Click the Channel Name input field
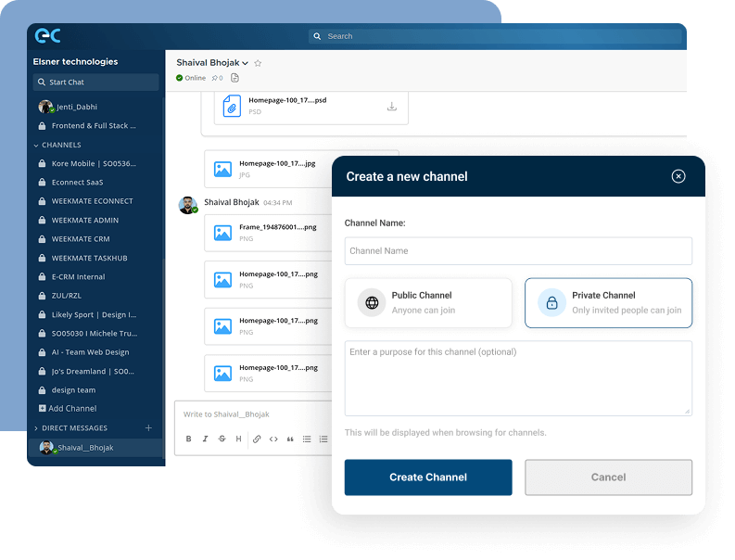 coord(518,251)
